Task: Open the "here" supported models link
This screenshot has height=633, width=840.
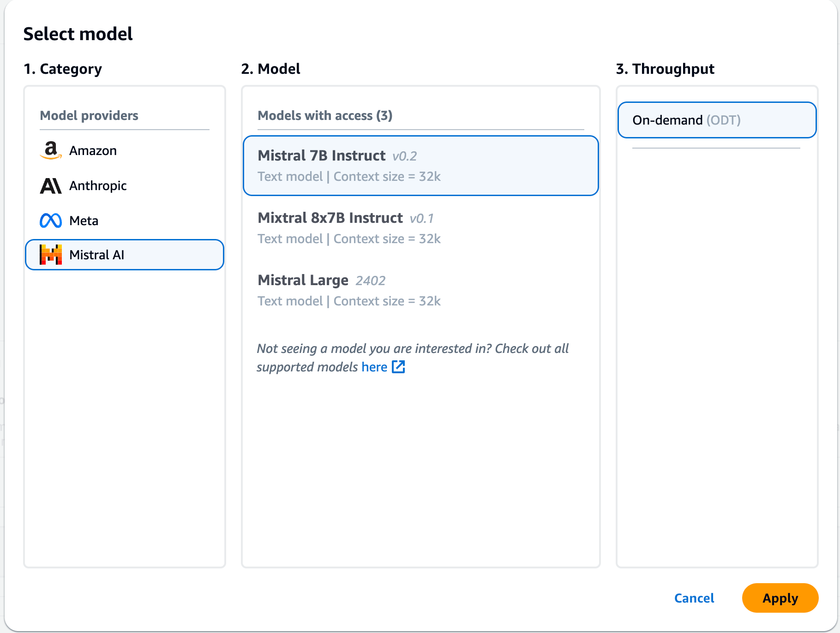Action: point(374,367)
